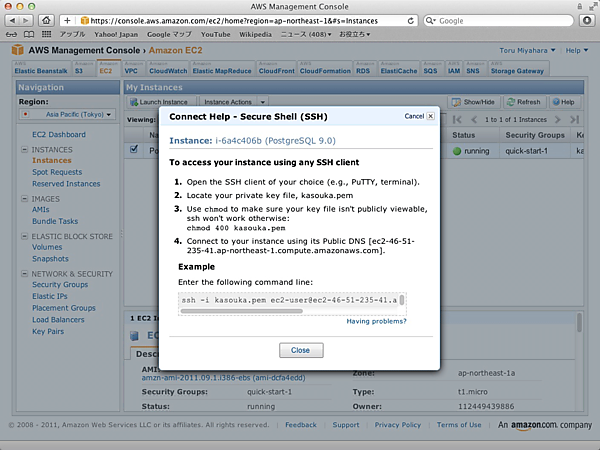The height and width of the screenshot is (450, 600).
Task: Open the Reading List glasses icon
Action: tap(11, 34)
